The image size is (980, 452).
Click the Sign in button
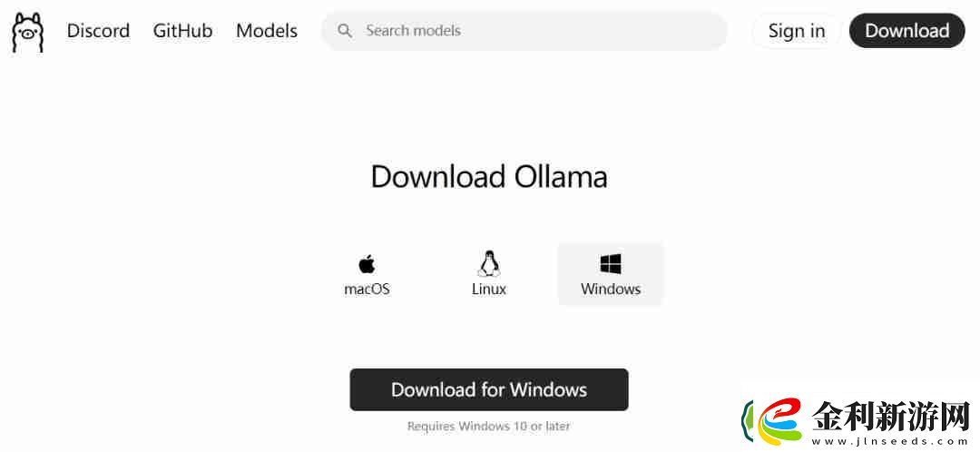(797, 31)
